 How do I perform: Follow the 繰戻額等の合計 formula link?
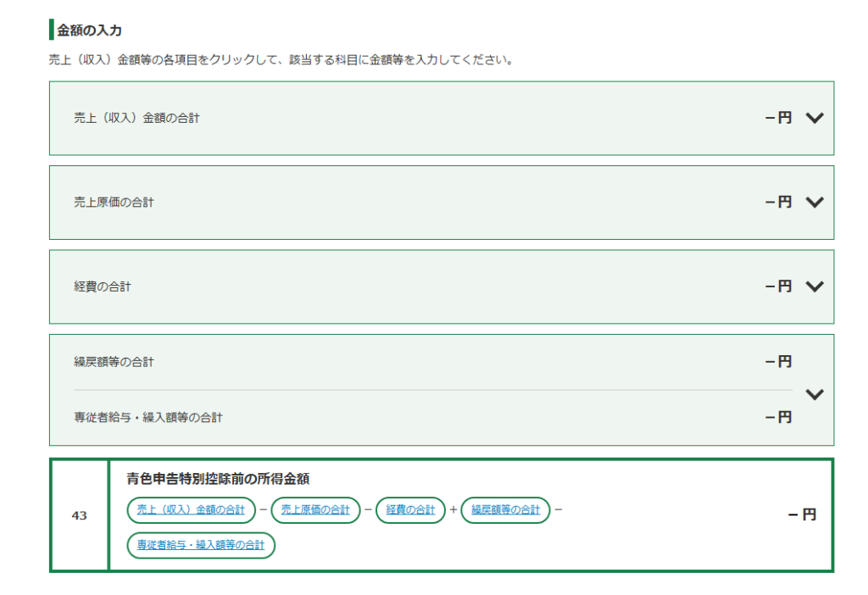[505, 509]
